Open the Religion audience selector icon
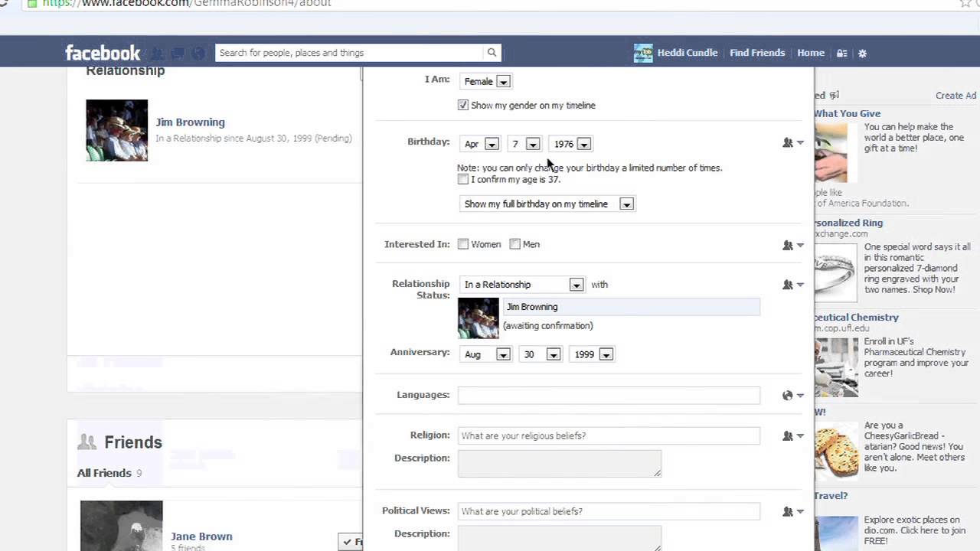Screen dimensions: 980x551 [792, 435]
